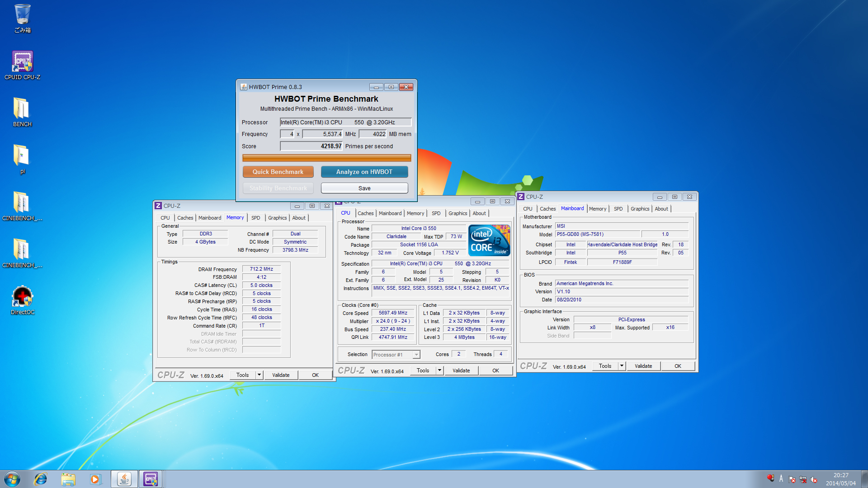The image size is (868, 488).
Task: Click Validate in Memory window
Action: pyautogui.click(x=281, y=375)
